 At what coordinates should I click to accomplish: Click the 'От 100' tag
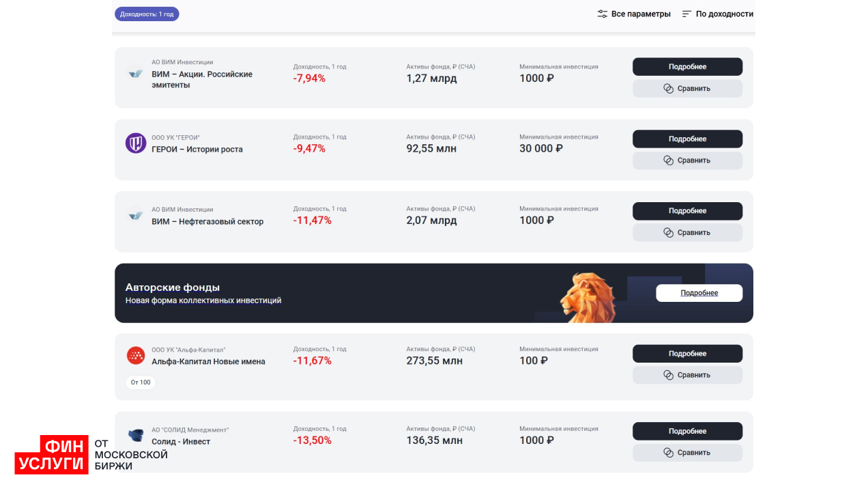pyautogui.click(x=141, y=382)
